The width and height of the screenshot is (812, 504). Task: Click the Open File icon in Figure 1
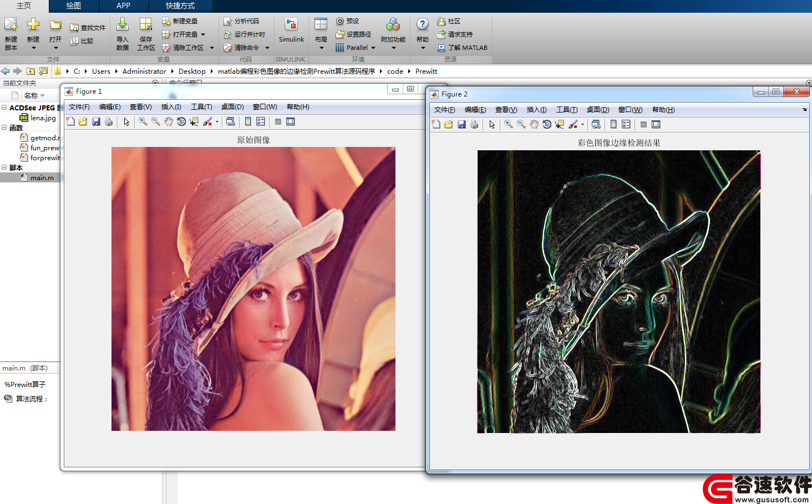pyautogui.click(x=83, y=121)
